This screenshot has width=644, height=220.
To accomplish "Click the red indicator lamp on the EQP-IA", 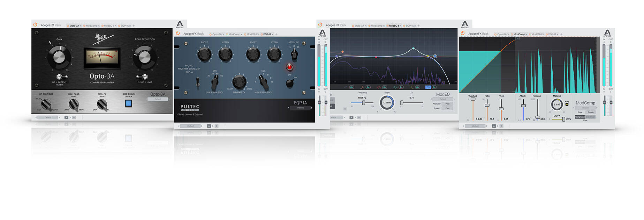I will pyautogui.click(x=289, y=67).
